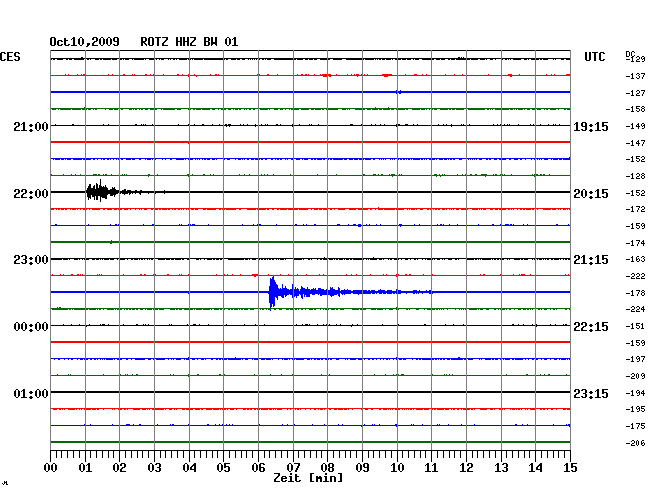
Task: Select minute axis tick label 09
Action: pyautogui.click(x=362, y=468)
